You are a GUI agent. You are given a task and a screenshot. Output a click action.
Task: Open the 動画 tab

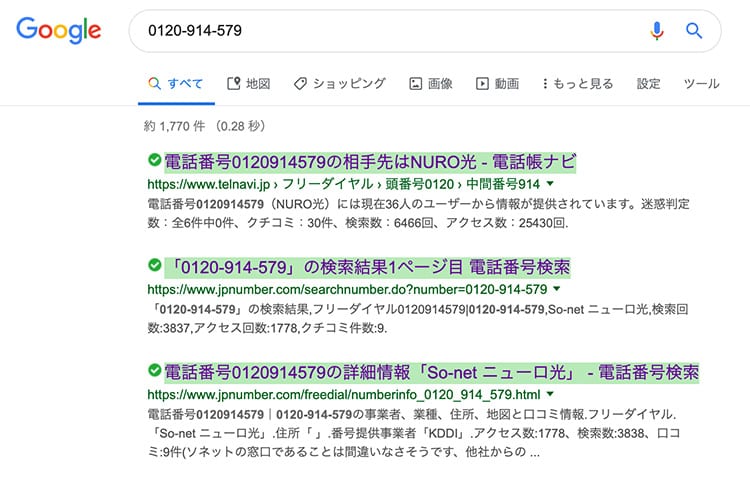pos(497,84)
